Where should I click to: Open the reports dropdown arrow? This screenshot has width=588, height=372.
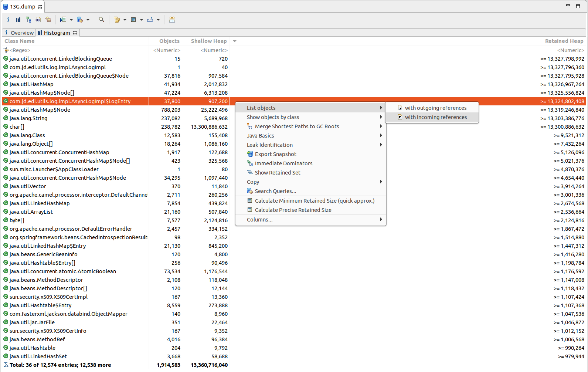pos(71,20)
